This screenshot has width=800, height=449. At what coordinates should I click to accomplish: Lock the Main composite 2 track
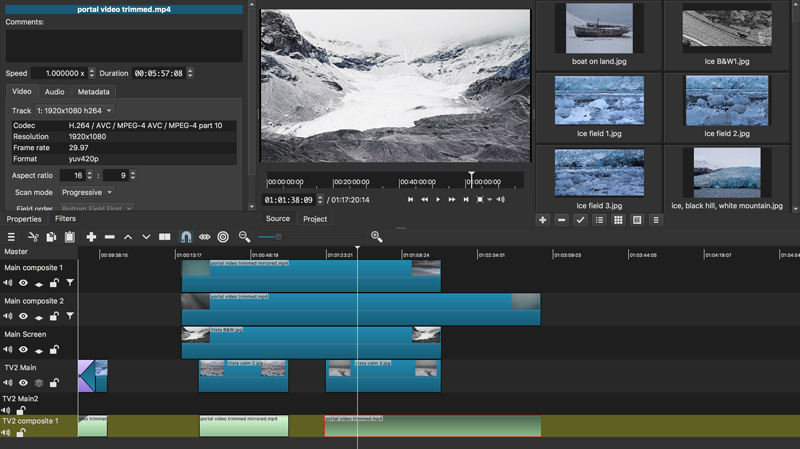54,316
